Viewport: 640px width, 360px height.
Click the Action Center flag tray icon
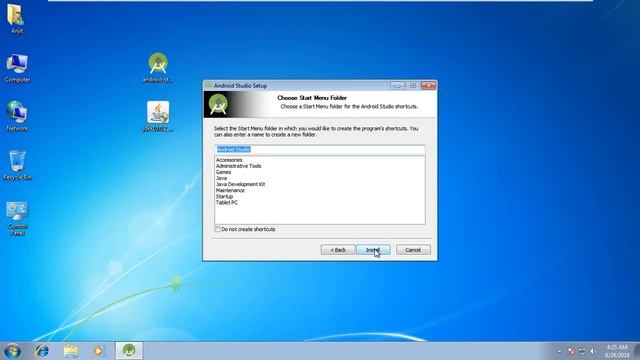pyautogui.click(x=571, y=351)
